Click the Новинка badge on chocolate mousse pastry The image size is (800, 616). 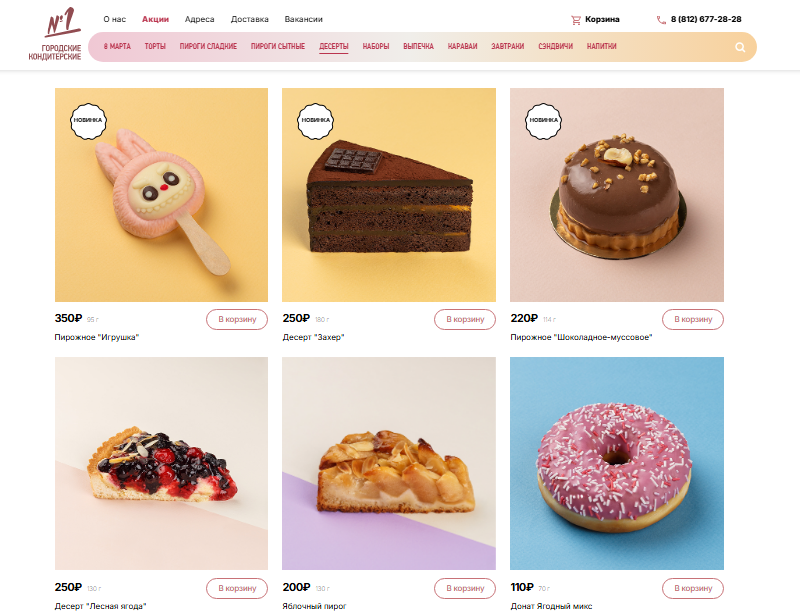coord(543,121)
